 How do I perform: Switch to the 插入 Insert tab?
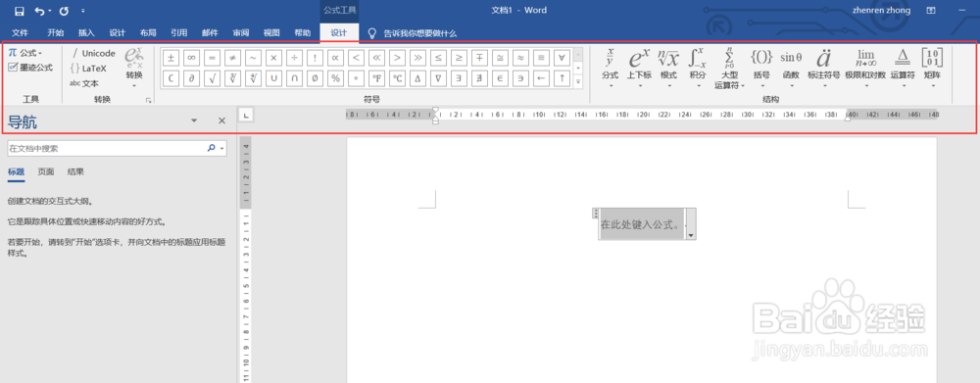point(86,33)
